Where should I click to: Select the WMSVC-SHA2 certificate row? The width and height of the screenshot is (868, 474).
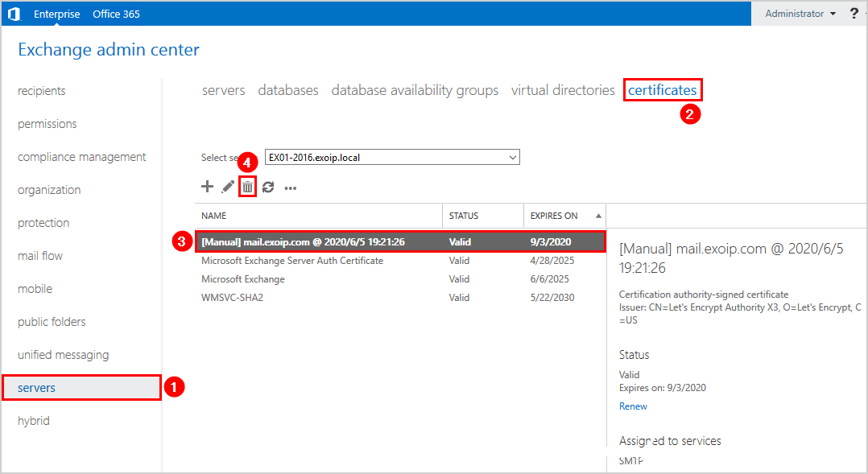coord(400,298)
